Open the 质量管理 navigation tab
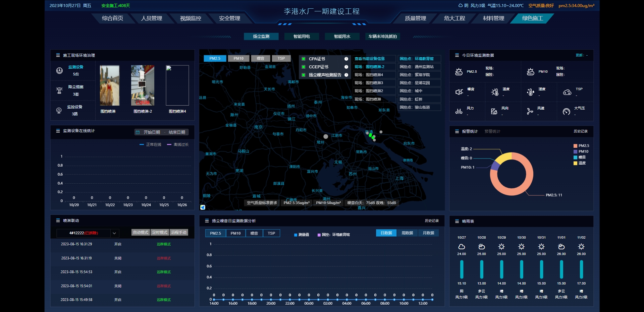Image resolution: width=644 pixels, height=312 pixels. coord(415,18)
